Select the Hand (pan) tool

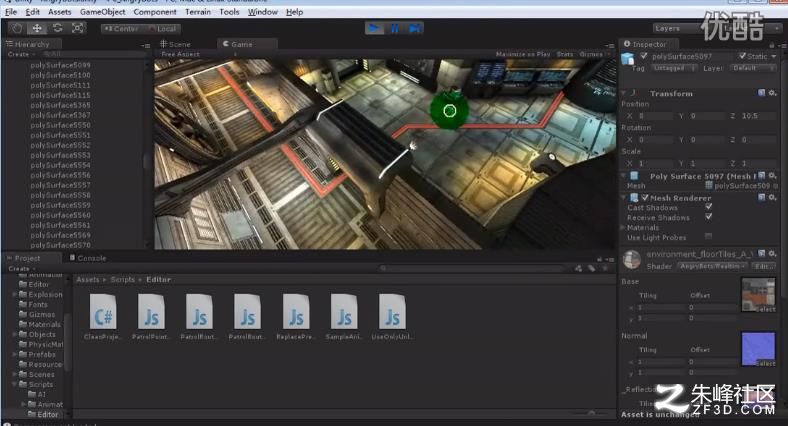(x=17, y=28)
